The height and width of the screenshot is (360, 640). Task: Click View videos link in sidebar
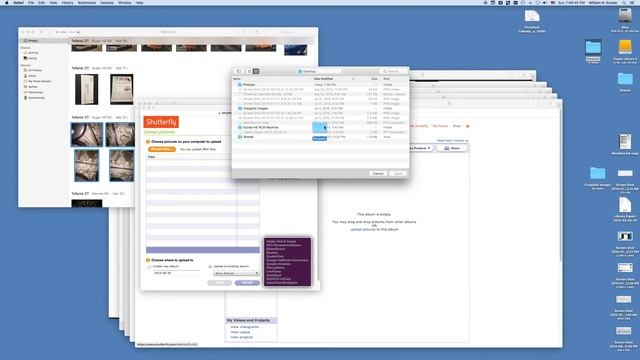pos(240,332)
